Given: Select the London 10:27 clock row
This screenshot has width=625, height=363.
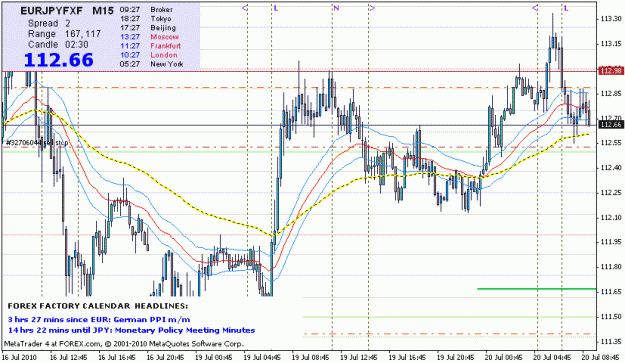Looking at the screenshot, I should coord(149,55).
